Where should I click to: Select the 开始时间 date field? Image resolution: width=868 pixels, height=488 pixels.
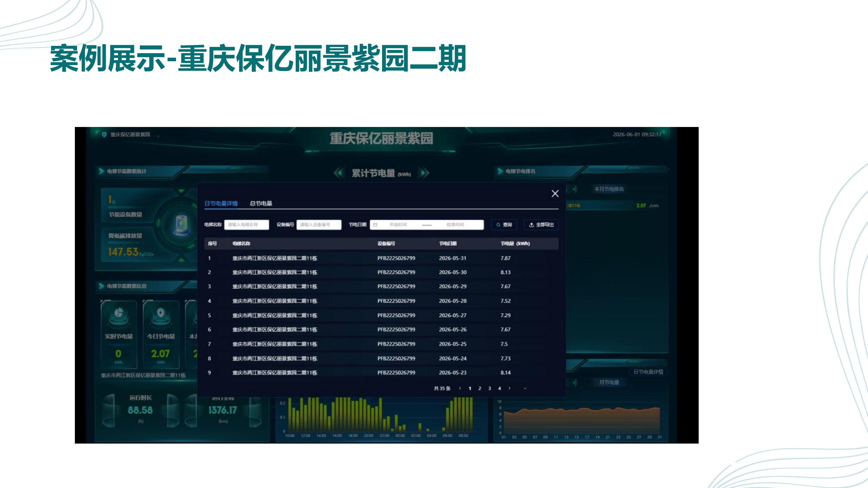tap(398, 225)
